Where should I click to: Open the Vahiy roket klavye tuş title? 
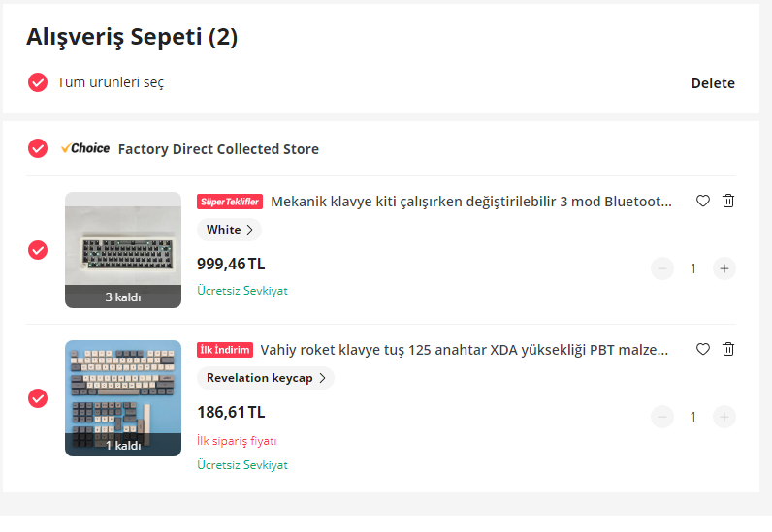pos(465,350)
